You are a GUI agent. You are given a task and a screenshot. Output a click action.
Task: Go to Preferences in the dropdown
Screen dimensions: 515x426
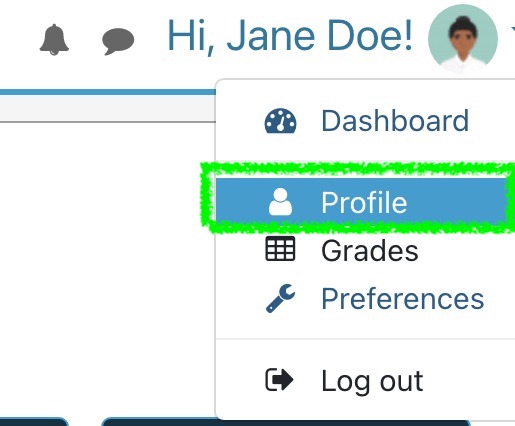click(403, 299)
